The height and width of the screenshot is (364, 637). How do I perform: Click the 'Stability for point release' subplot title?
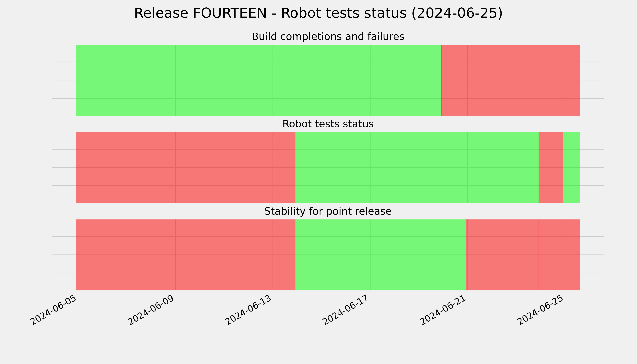click(x=328, y=212)
